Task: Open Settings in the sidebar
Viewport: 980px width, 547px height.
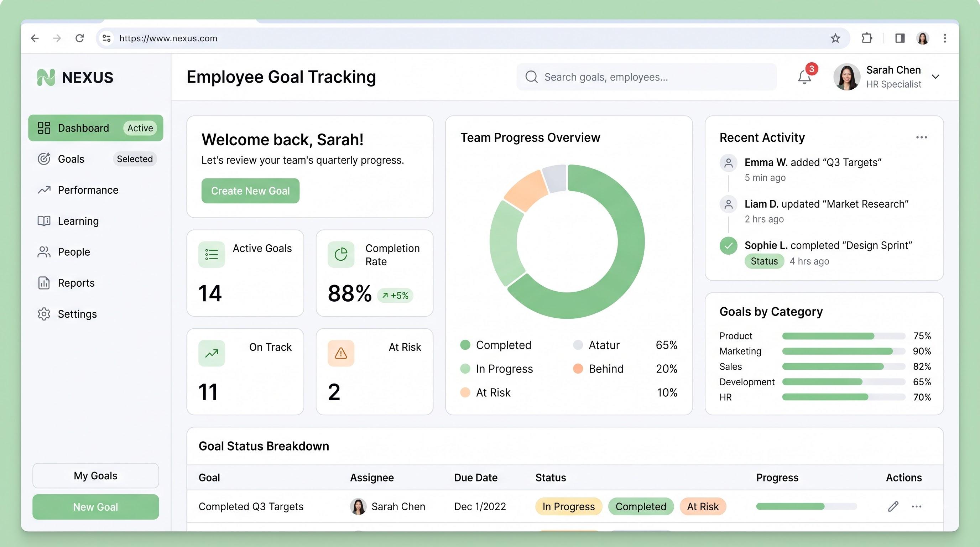Action: tap(96, 314)
